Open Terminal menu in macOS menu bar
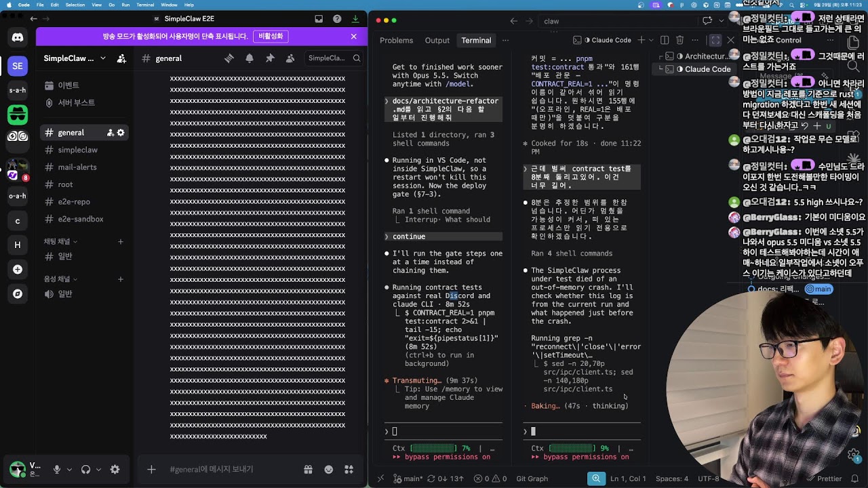This screenshot has width=868, height=488. (145, 5)
